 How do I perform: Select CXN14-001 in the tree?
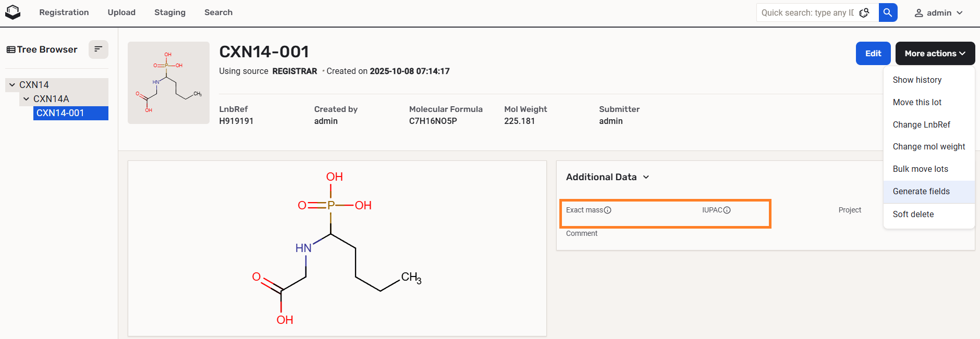pyautogui.click(x=60, y=113)
